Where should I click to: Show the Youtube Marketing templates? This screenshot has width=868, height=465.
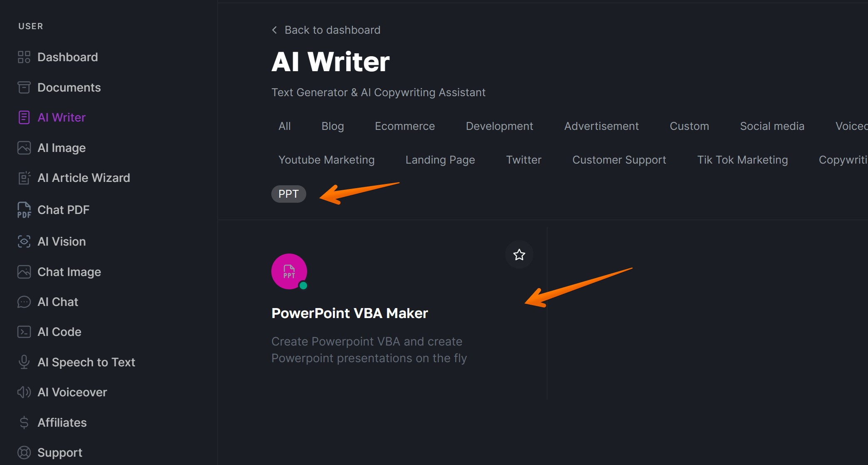point(326,160)
